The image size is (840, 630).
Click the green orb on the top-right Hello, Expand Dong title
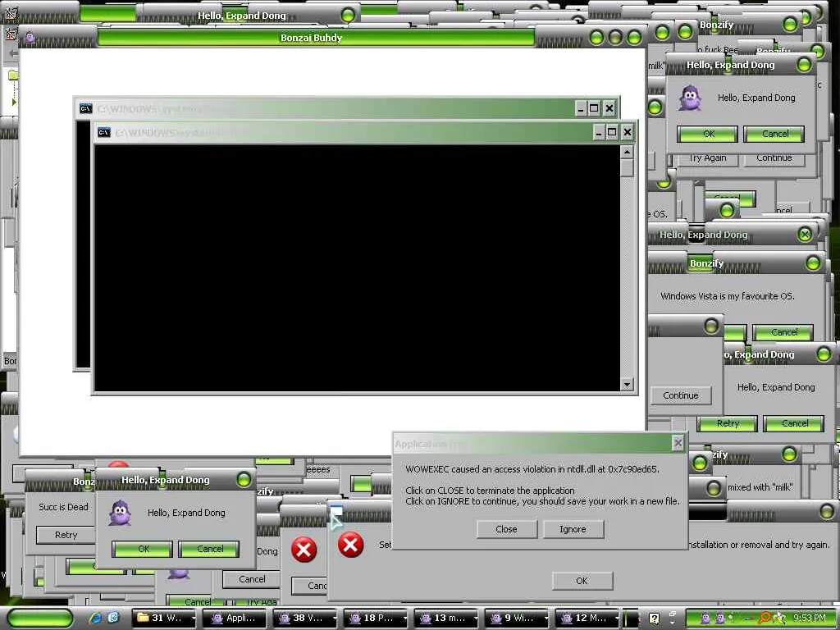click(804, 66)
